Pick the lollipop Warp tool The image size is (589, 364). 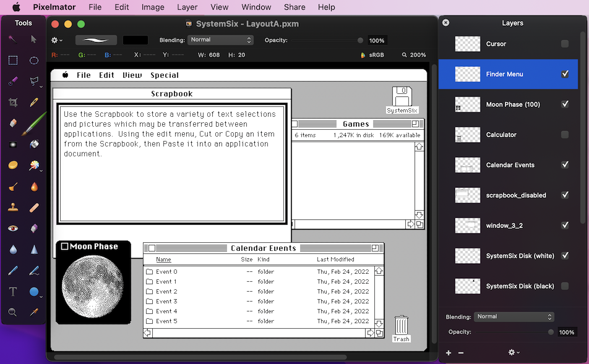tap(34, 165)
